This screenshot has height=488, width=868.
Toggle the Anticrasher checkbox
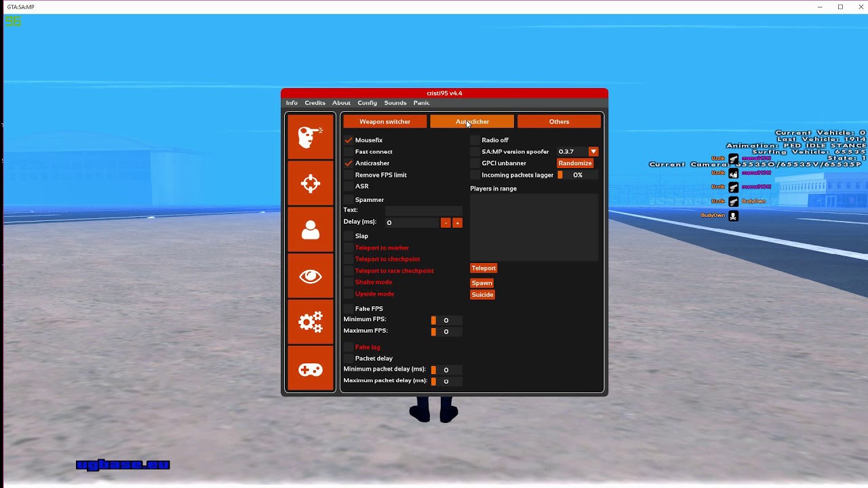349,163
